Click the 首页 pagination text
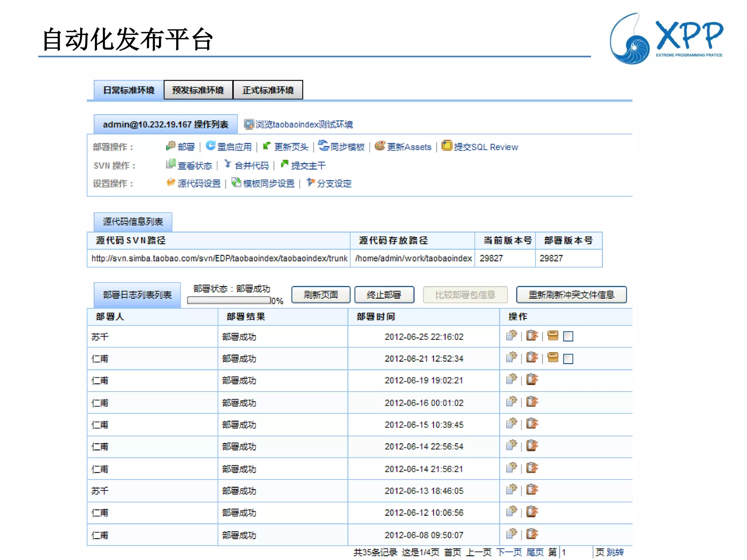 coord(453,552)
